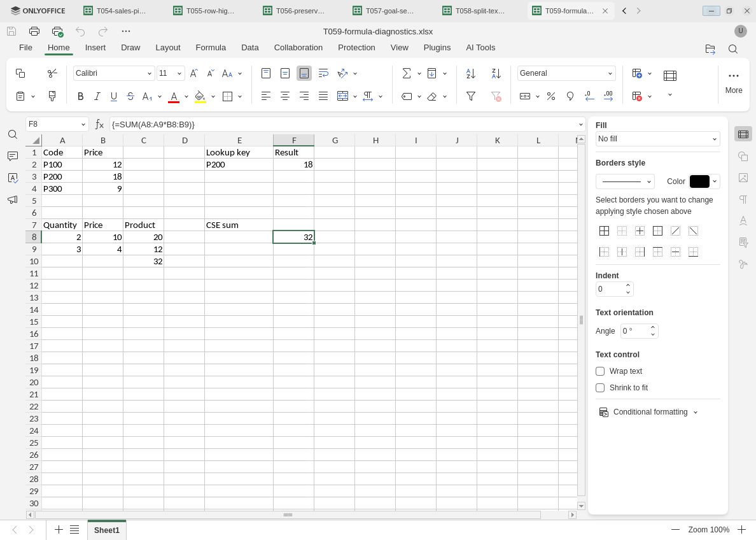This screenshot has height=540, width=756.
Task: Switch to the Formula tab
Action: point(211,48)
